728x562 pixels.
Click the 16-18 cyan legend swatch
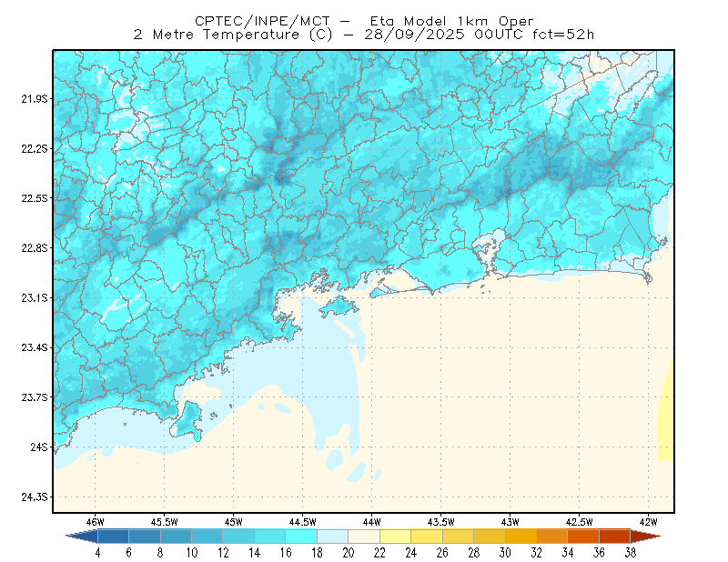click(301, 537)
